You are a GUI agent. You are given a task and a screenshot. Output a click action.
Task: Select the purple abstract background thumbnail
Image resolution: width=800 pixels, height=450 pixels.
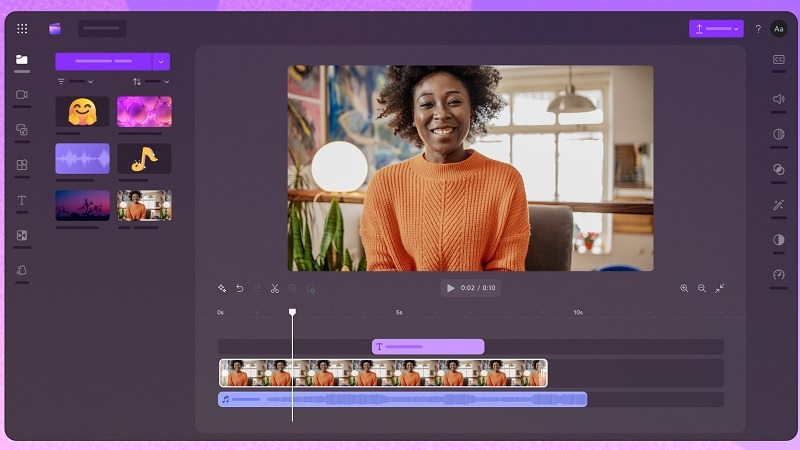(x=144, y=112)
